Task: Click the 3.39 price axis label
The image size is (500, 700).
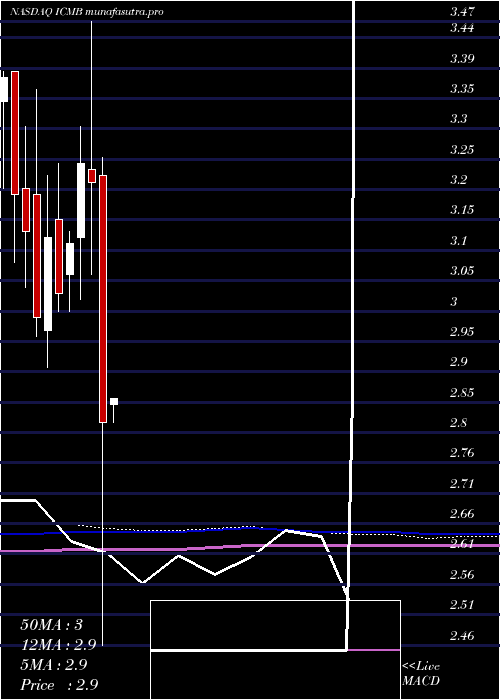Action: tap(462, 58)
